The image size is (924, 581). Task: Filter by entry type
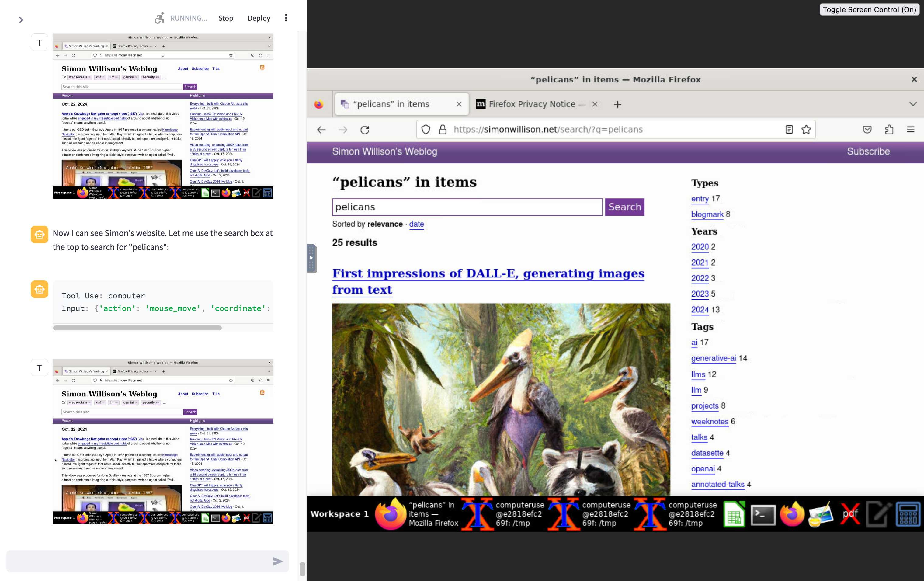point(700,199)
